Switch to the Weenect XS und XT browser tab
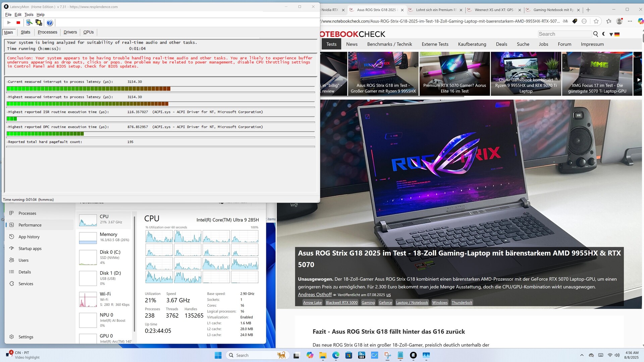This screenshot has width=644, height=362. pyautogui.click(x=494, y=10)
